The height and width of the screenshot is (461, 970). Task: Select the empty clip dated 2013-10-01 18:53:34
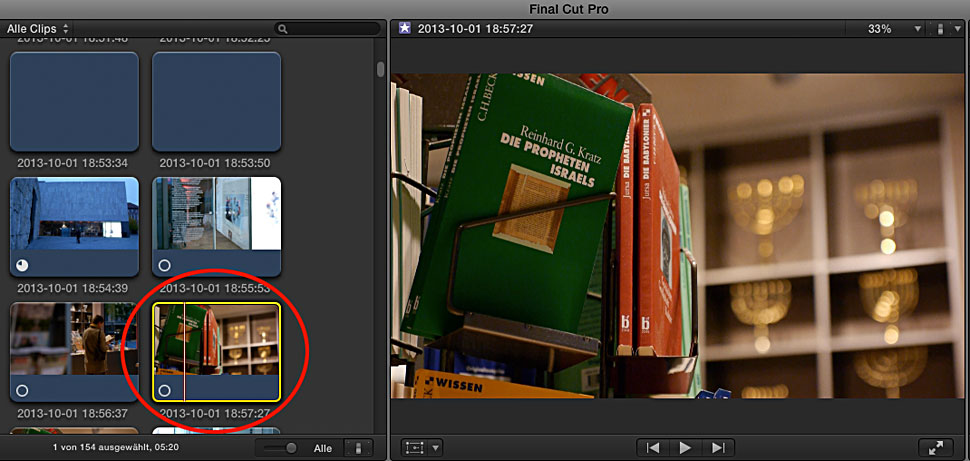pyautogui.click(x=74, y=101)
